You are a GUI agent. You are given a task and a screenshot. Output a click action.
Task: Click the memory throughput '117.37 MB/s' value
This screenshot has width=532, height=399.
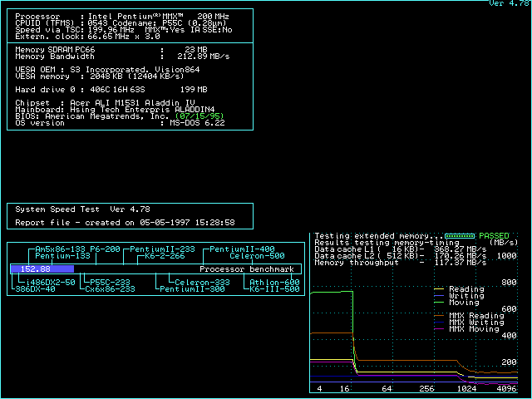click(460, 263)
